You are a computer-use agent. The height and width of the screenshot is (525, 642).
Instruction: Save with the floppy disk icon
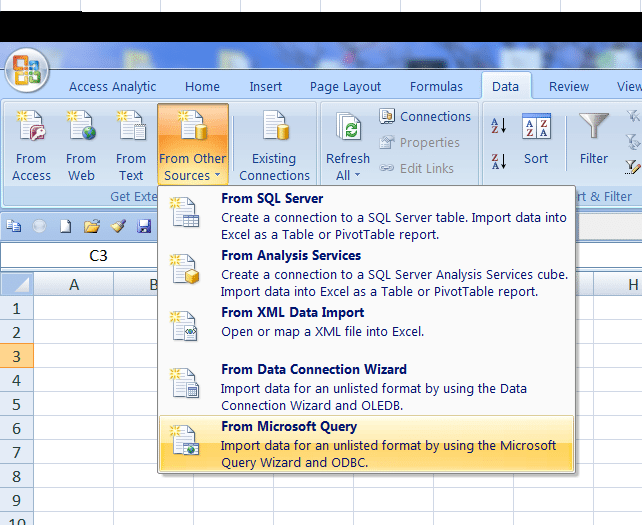click(144, 226)
